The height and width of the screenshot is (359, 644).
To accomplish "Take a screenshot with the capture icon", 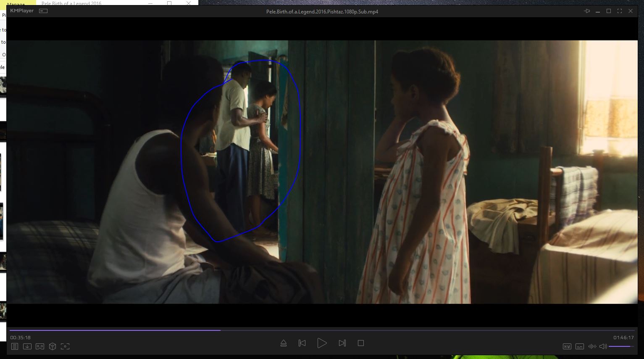I will click(x=65, y=346).
